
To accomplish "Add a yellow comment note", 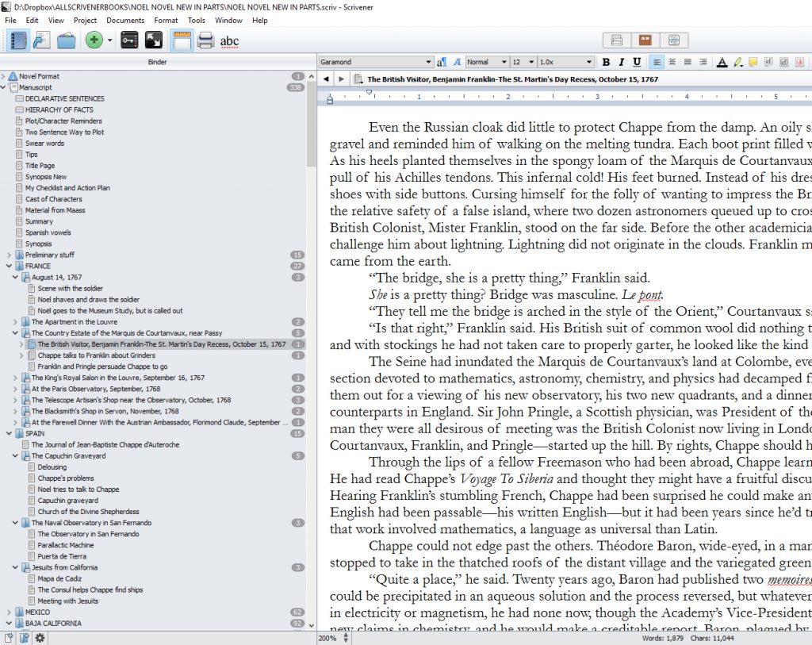I will tap(753, 62).
